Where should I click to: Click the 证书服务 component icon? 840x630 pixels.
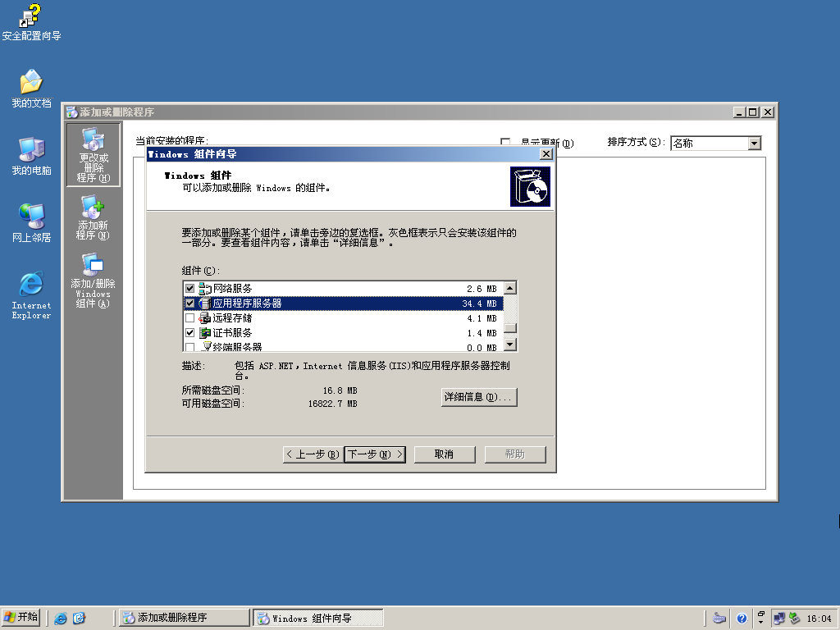tap(204, 333)
